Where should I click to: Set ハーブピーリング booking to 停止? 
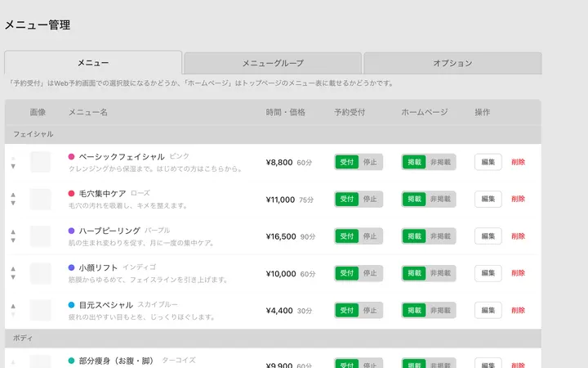click(x=370, y=236)
